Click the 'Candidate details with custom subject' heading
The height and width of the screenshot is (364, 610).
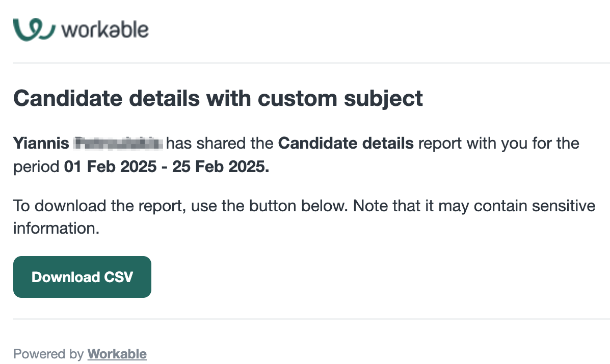218,98
